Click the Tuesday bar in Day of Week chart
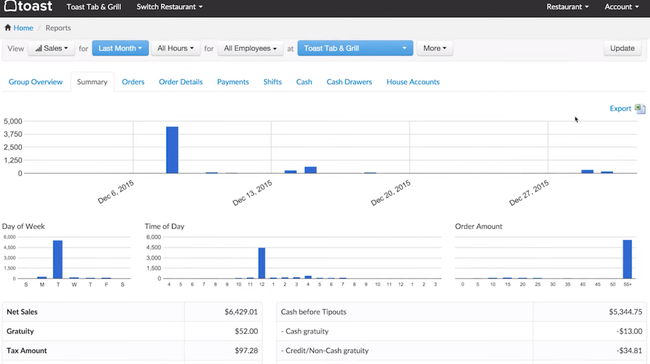650x364 pixels. pyautogui.click(x=58, y=260)
